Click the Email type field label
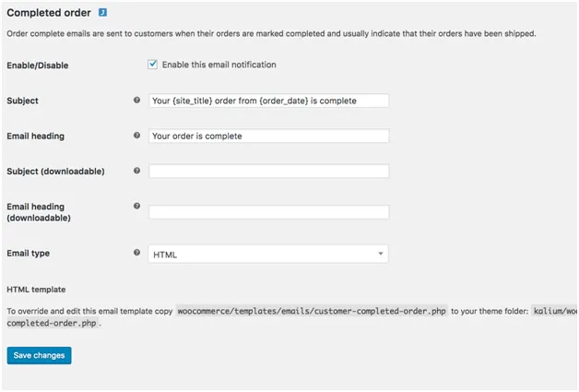 tap(29, 253)
